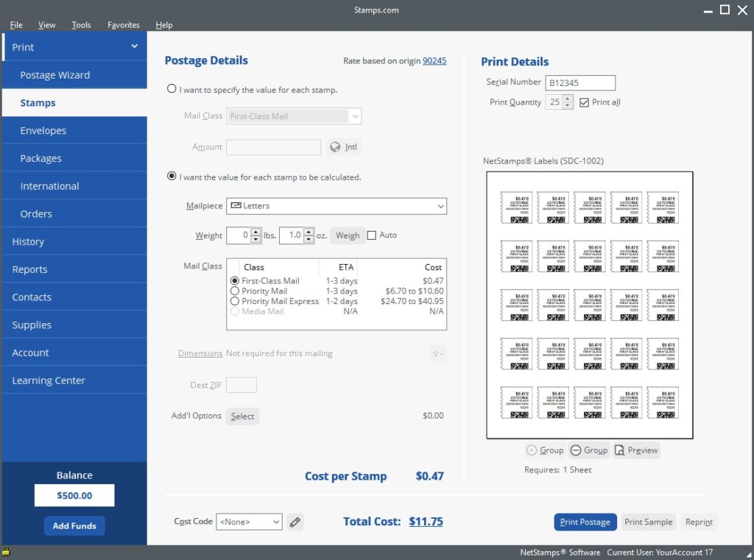This screenshot has width=754, height=560.
Task: Choose Priority Mail radio option
Action: (x=235, y=291)
